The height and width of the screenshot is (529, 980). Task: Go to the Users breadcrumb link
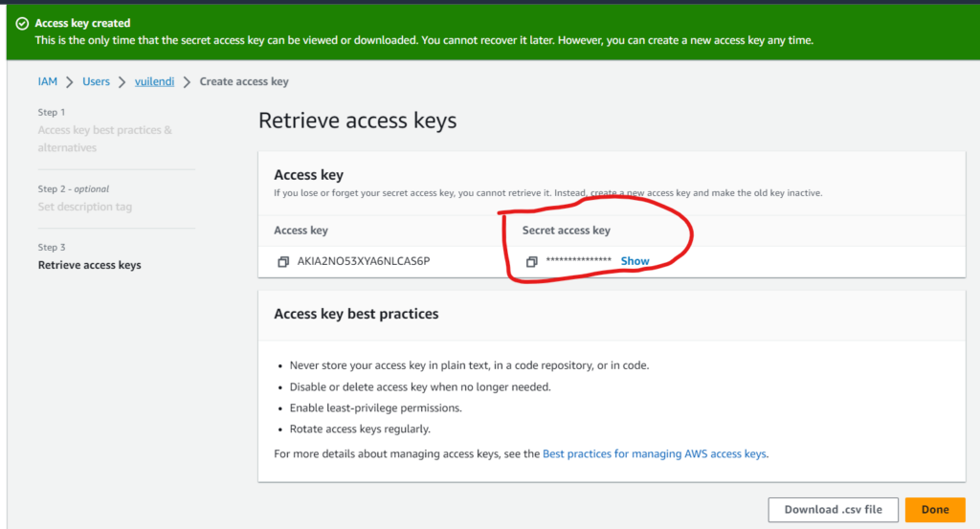(96, 82)
